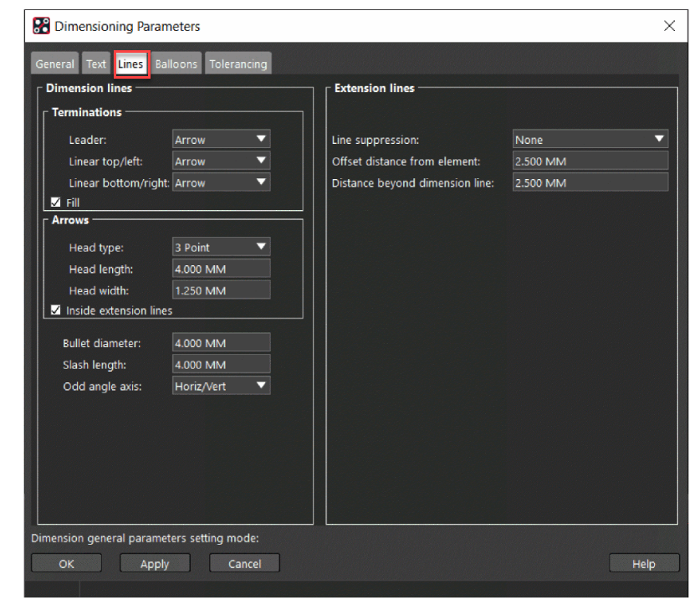Viewport: 700px width, 610px height.
Task: Click the Bullet diameter label
Action: click(102, 343)
